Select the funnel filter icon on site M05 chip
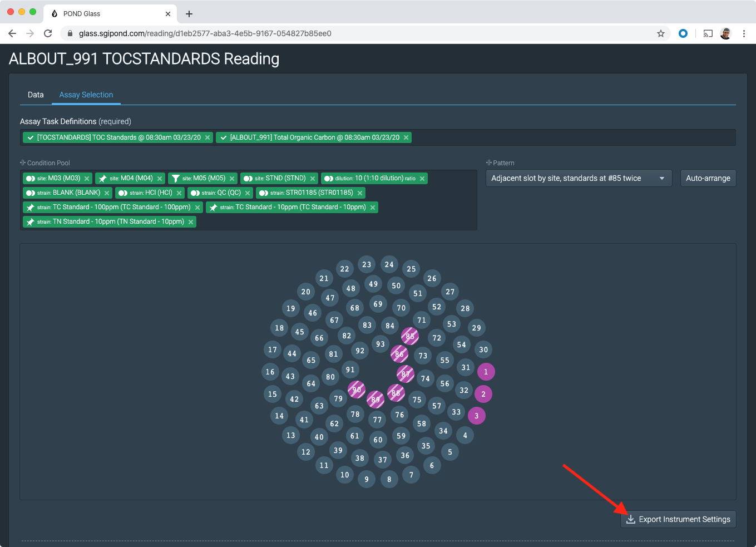 pyautogui.click(x=176, y=178)
